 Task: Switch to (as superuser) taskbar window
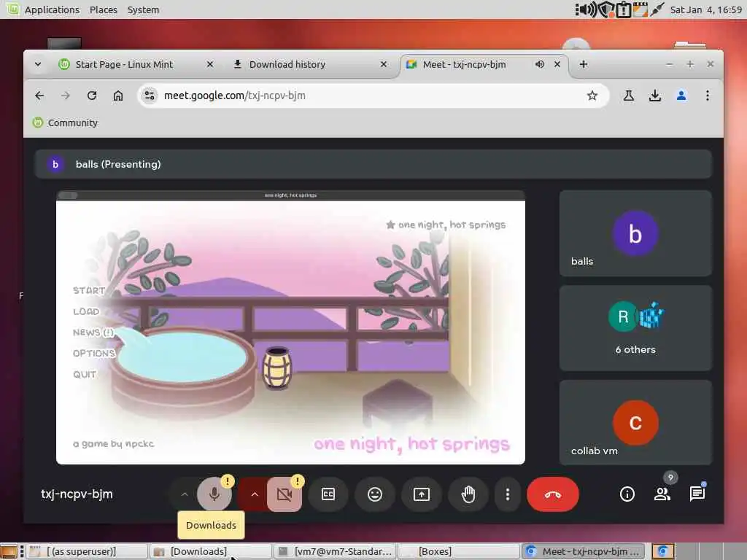(86, 551)
